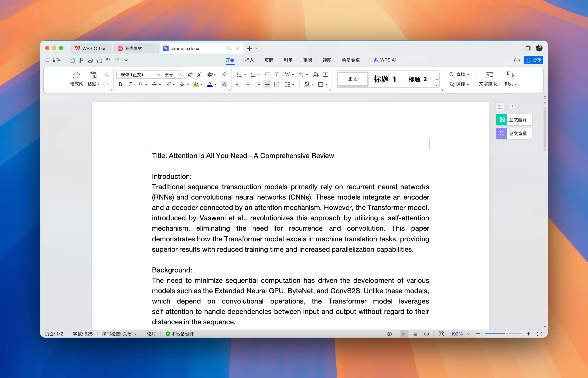Open the 审阅 ribbon tab
Screen dimensions: 588x378
(307, 60)
